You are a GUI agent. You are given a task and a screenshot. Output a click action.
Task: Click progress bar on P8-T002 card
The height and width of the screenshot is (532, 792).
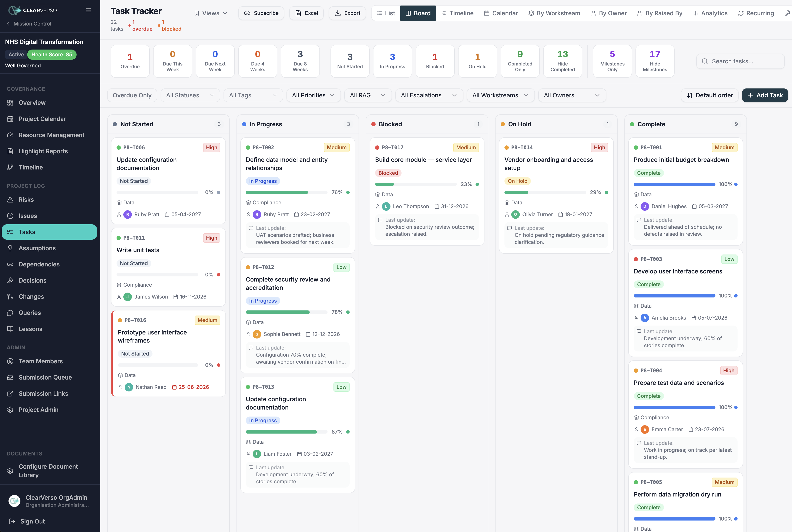[286, 192]
